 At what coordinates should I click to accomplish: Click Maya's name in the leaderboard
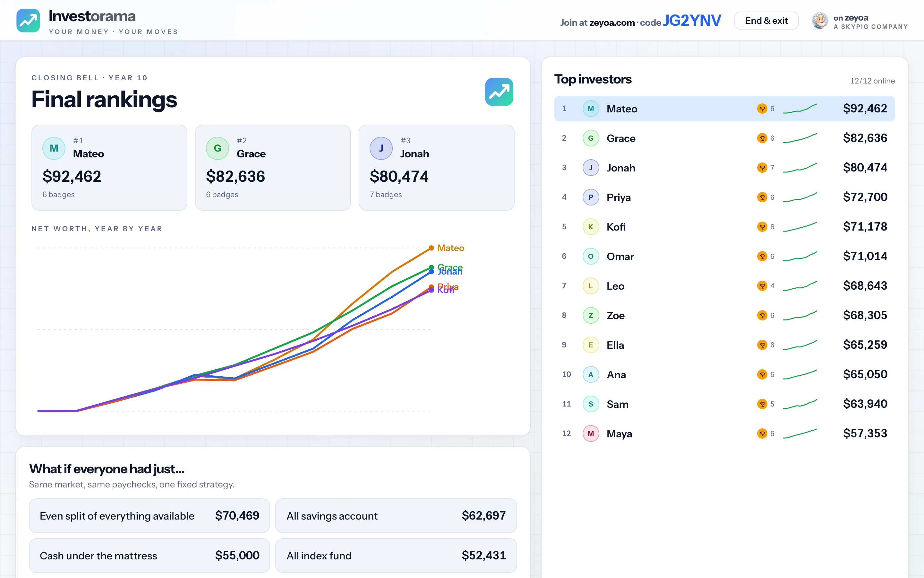pyautogui.click(x=619, y=434)
